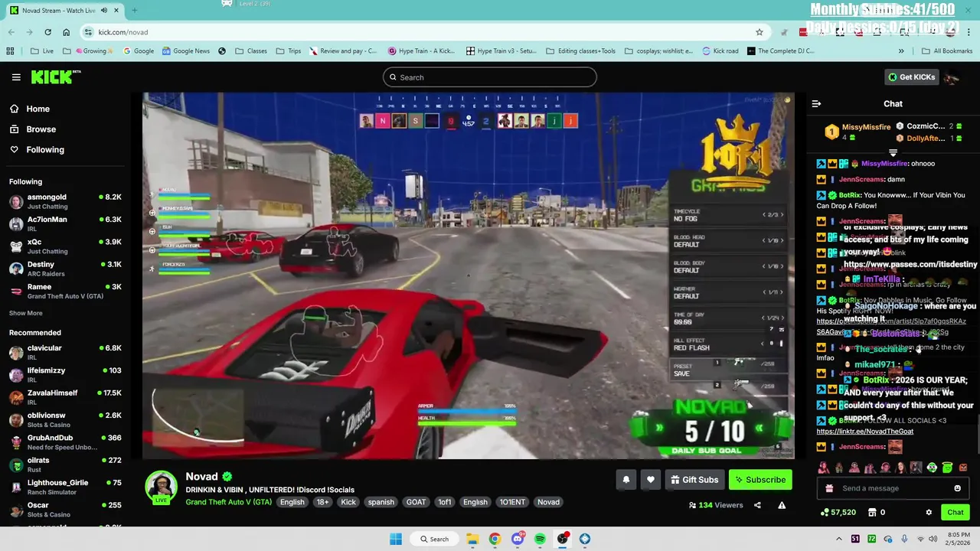Viewport: 980px width, 551px height.
Task: Open asmongold's channel in the sidebar
Action: [x=65, y=201]
